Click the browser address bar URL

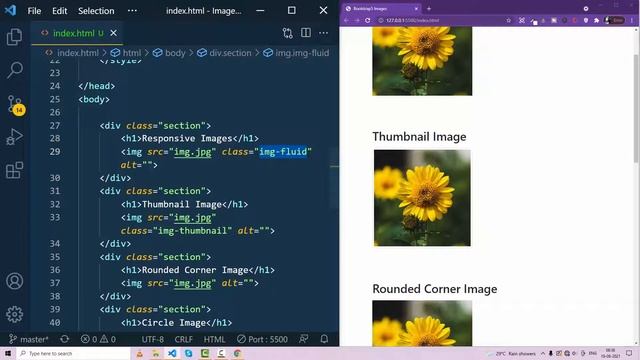[413, 20]
